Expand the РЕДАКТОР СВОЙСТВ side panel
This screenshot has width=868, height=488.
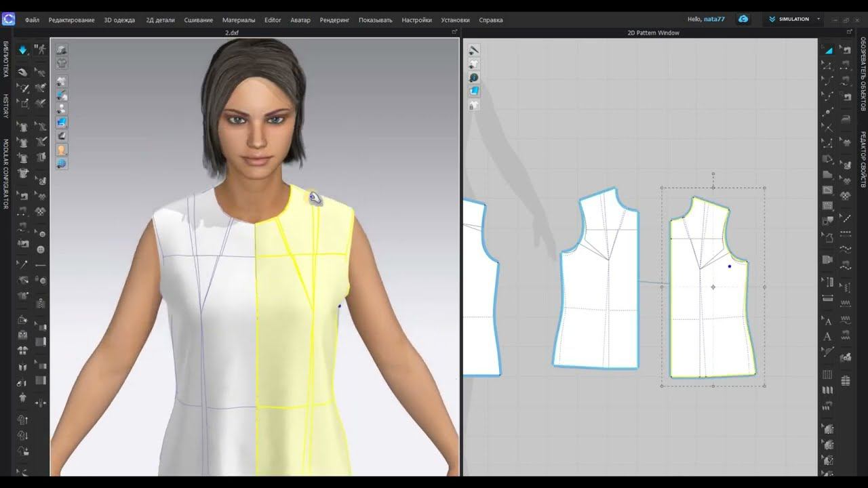[863, 160]
